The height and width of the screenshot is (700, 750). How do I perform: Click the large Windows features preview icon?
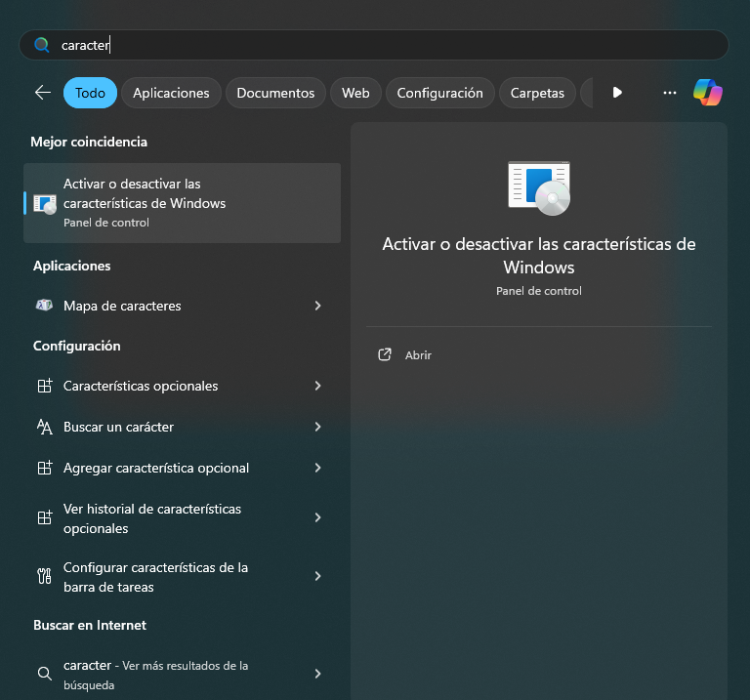point(539,188)
